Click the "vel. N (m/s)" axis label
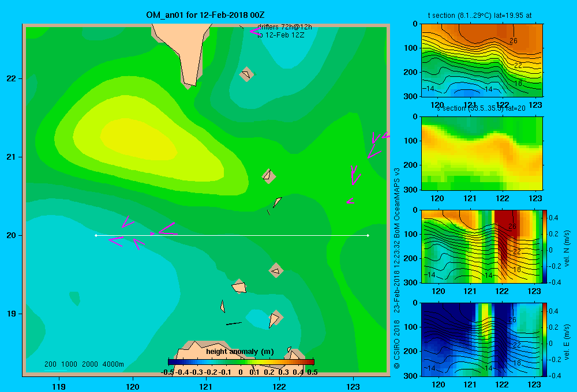 (567, 248)
